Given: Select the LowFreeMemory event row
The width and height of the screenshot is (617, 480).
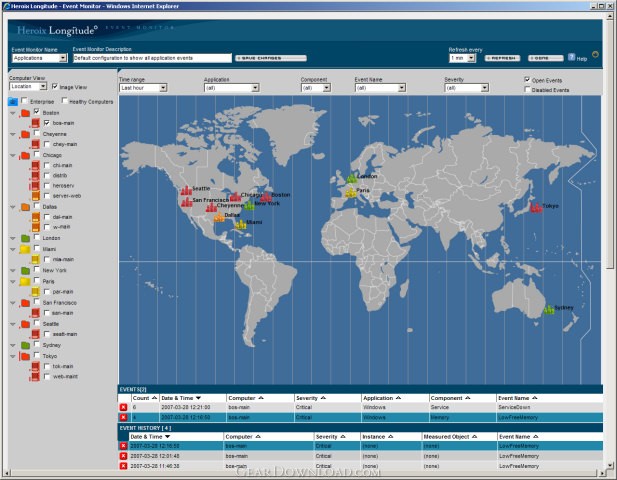Looking at the screenshot, I should tap(360, 417).
